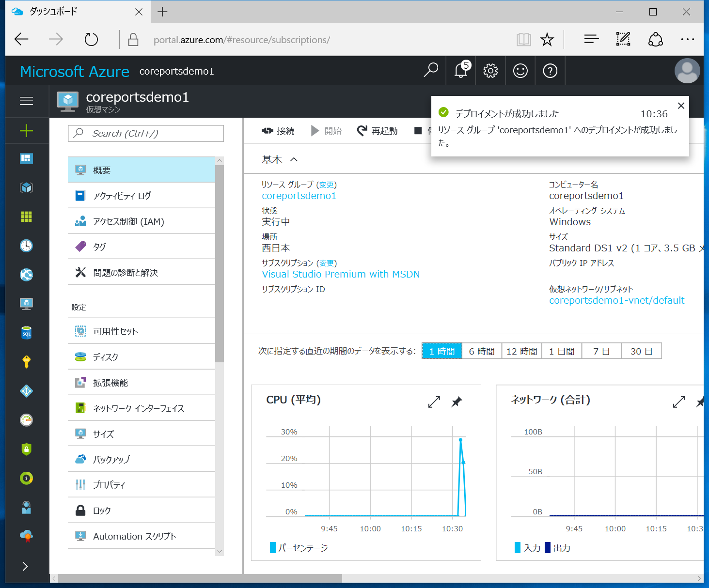The image size is (709, 588).
Task: Open 問題の診断と解決 menu item
Action: click(x=142, y=272)
